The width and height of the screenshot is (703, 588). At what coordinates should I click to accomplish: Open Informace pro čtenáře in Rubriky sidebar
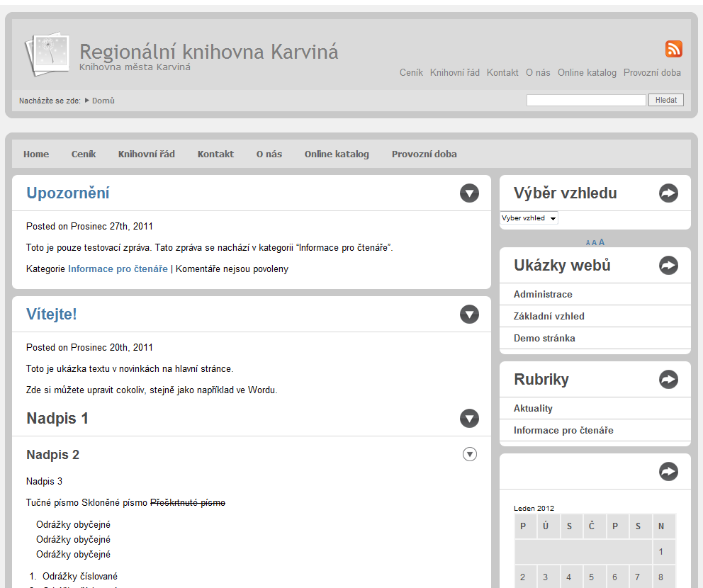tap(563, 430)
